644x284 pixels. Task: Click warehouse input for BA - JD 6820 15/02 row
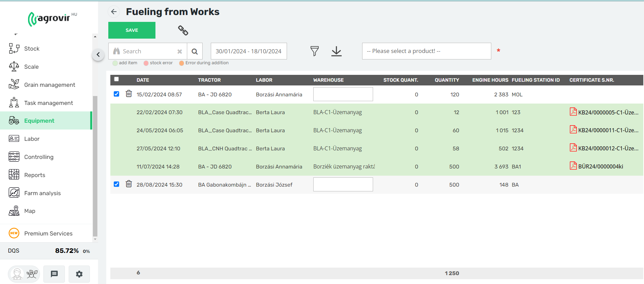click(x=343, y=94)
